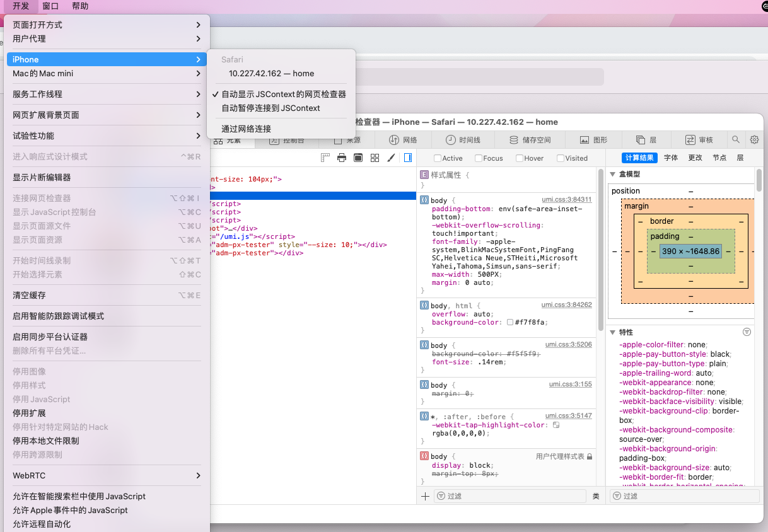Uncheck 自动显示 JSContext 的网页检查器
768x532 pixels.
pyautogui.click(x=281, y=94)
